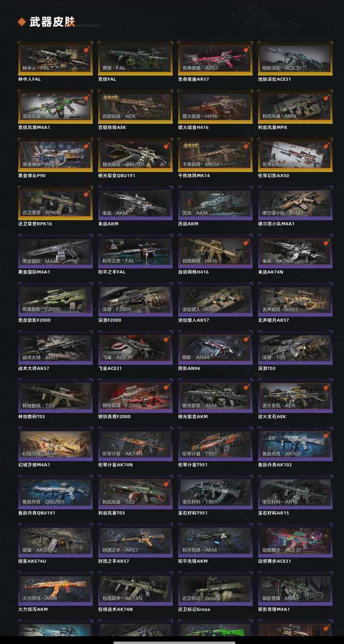Click the orange tag icon on 林中人FAL card
Screen dimensions: 344x644
[x=86, y=50]
